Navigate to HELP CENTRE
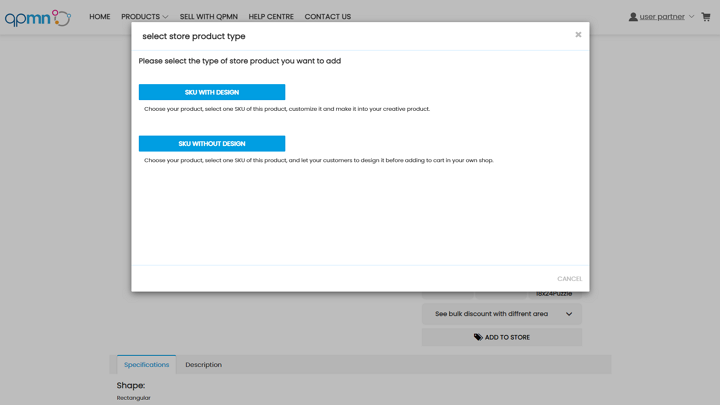This screenshot has width=720, height=405. click(271, 17)
